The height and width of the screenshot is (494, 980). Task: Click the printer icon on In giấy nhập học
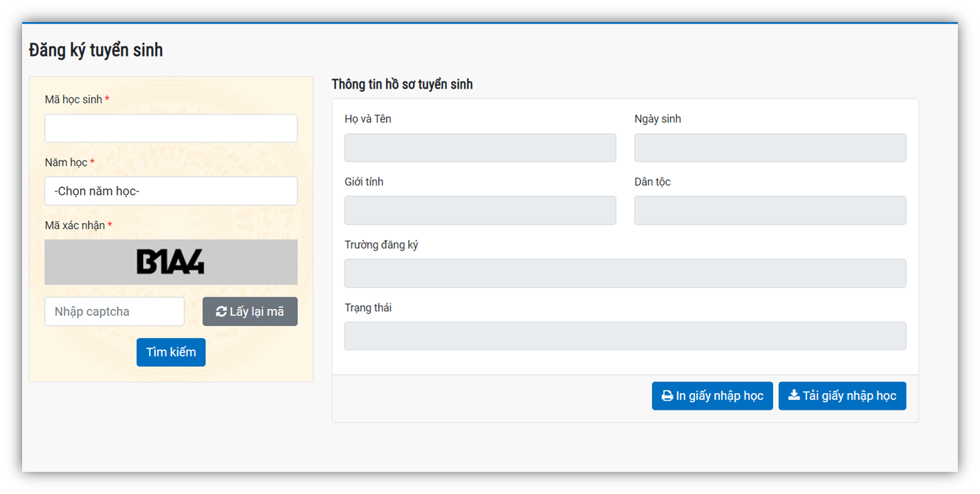[x=667, y=396]
